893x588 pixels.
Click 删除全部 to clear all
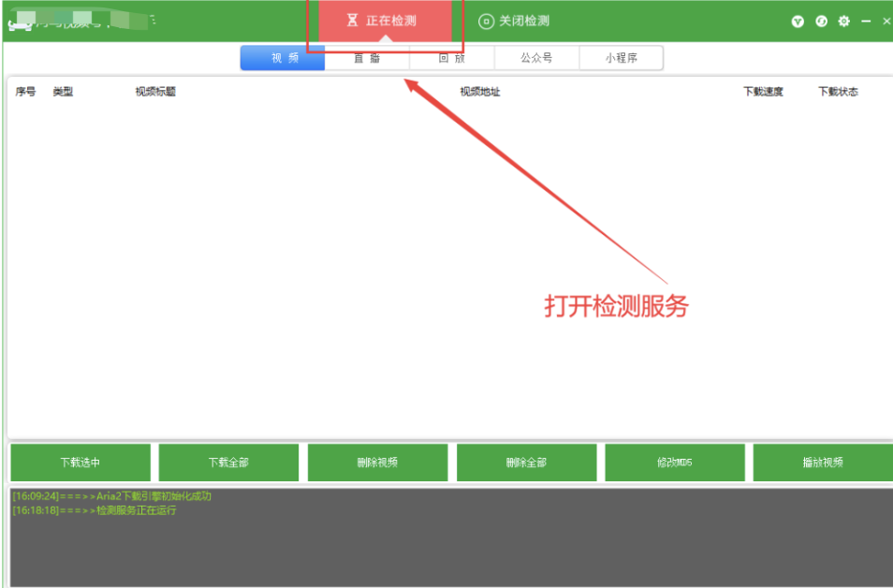point(527,463)
